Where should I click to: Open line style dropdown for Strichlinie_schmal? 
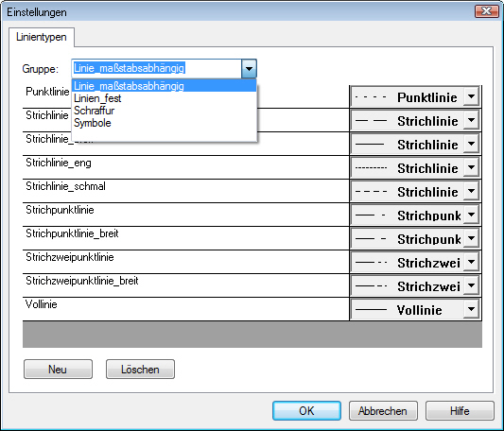pyautogui.click(x=471, y=191)
